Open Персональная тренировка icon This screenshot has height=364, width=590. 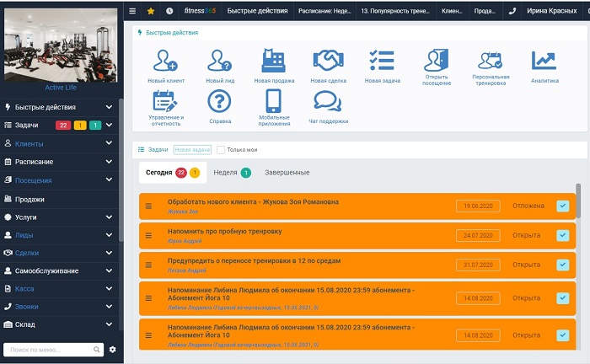pyautogui.click(x=491, y=60)
